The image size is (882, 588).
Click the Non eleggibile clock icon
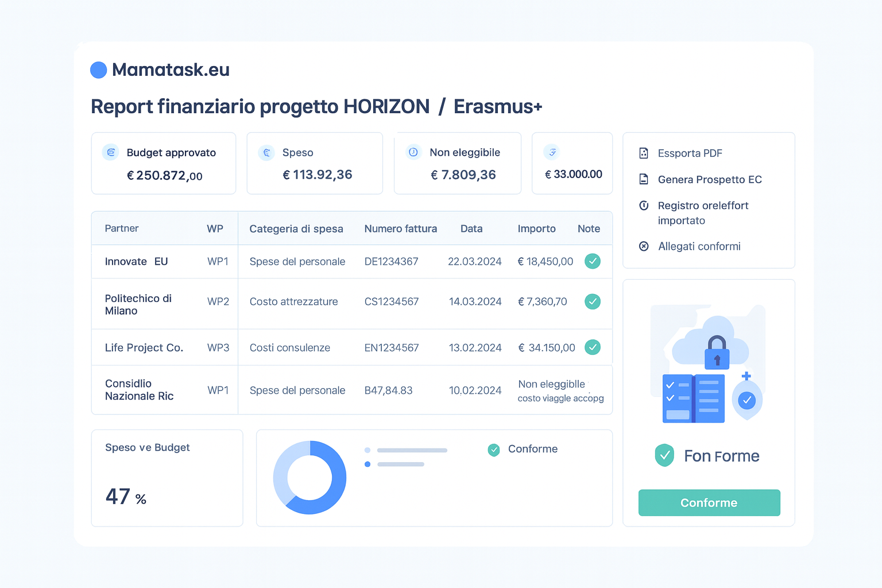(x=413, y=152)
